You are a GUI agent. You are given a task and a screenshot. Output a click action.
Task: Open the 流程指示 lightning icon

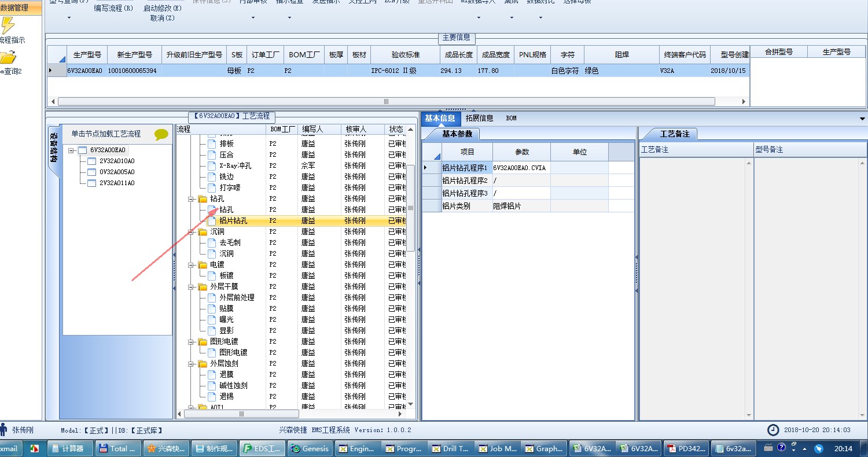(8, 25)
